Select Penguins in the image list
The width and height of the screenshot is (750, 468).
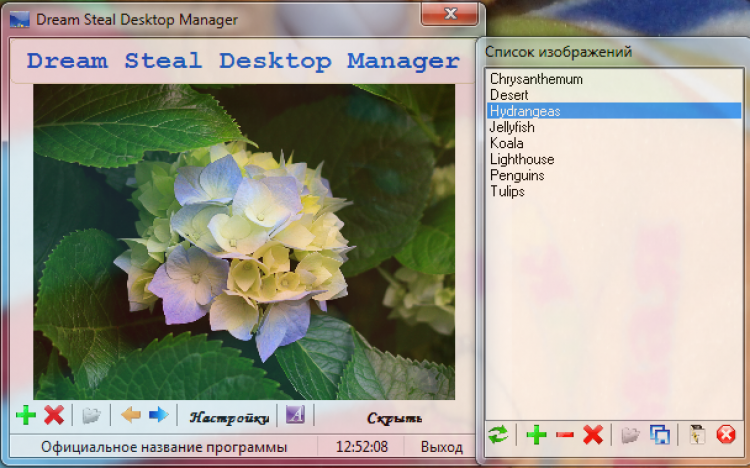tap(614, 175)
